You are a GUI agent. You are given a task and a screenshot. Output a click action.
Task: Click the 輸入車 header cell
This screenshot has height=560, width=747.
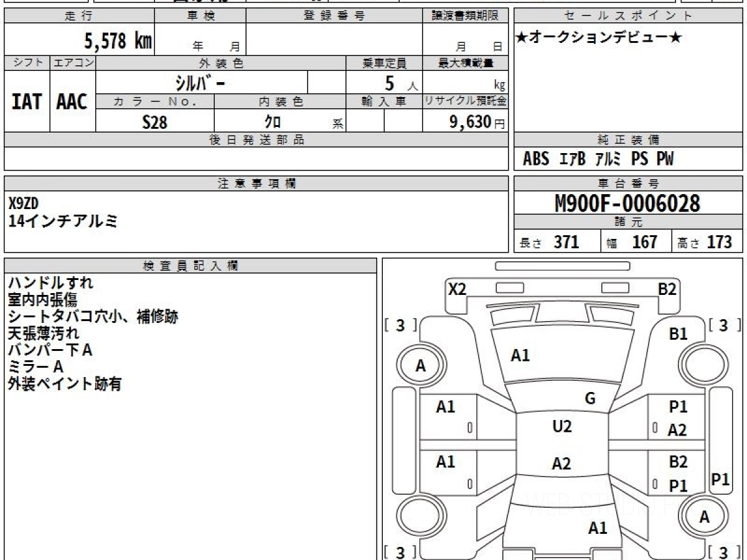[384, 101]
